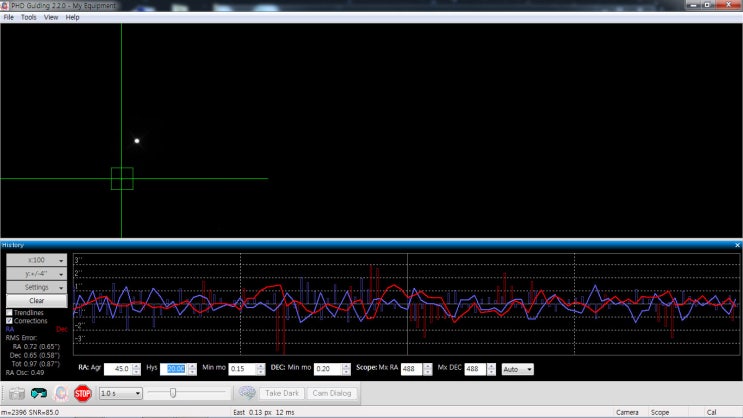Expand the exposure time 1.0 s dropdown
The image size is (743, 418).
click(121, 393)
